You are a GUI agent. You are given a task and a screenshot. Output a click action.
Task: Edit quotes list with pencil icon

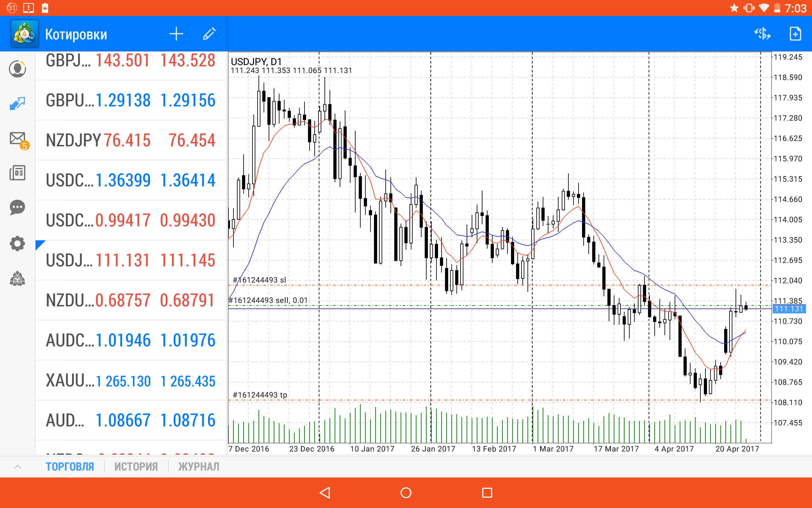209,34
